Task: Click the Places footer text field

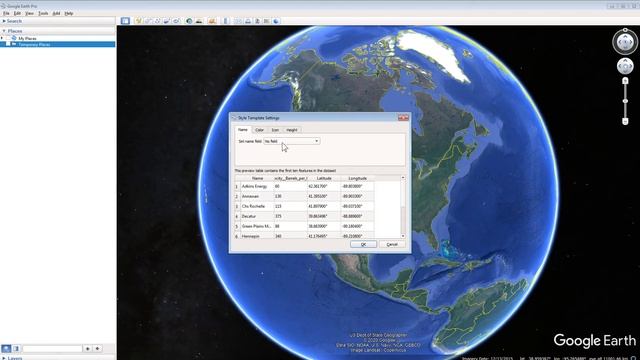Action: [x=52, y=349]
